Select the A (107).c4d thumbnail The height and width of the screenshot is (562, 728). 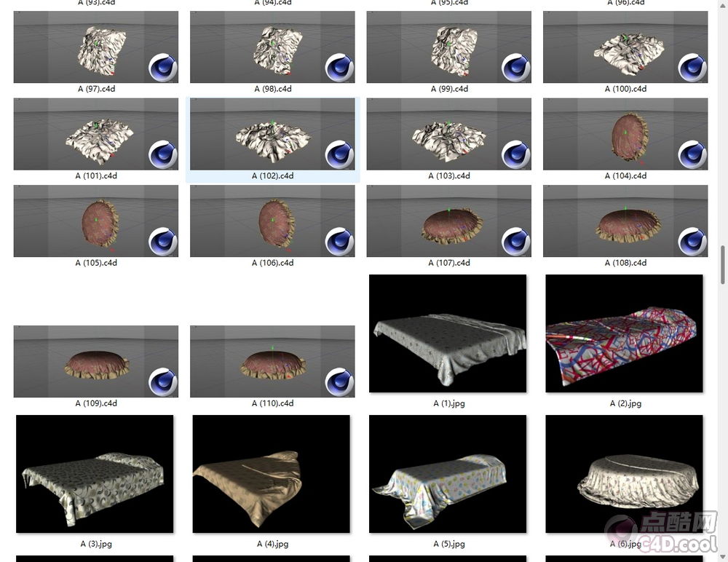pyautogui.click(x=449, y=221)
